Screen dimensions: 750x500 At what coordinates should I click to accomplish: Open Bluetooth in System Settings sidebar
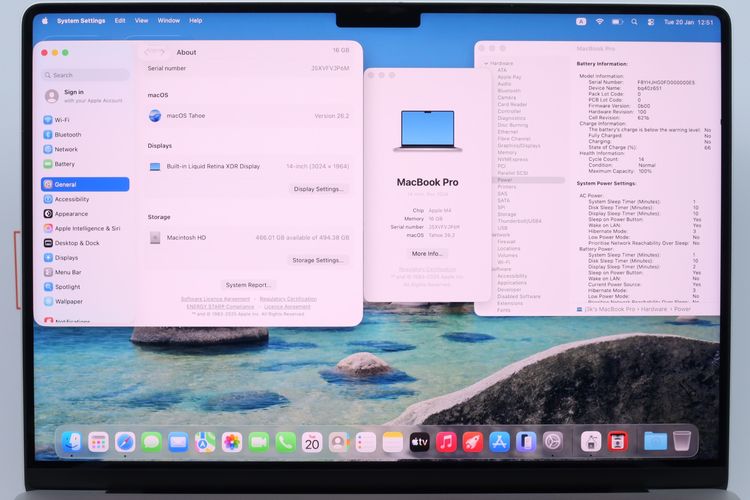click(63, 135)
